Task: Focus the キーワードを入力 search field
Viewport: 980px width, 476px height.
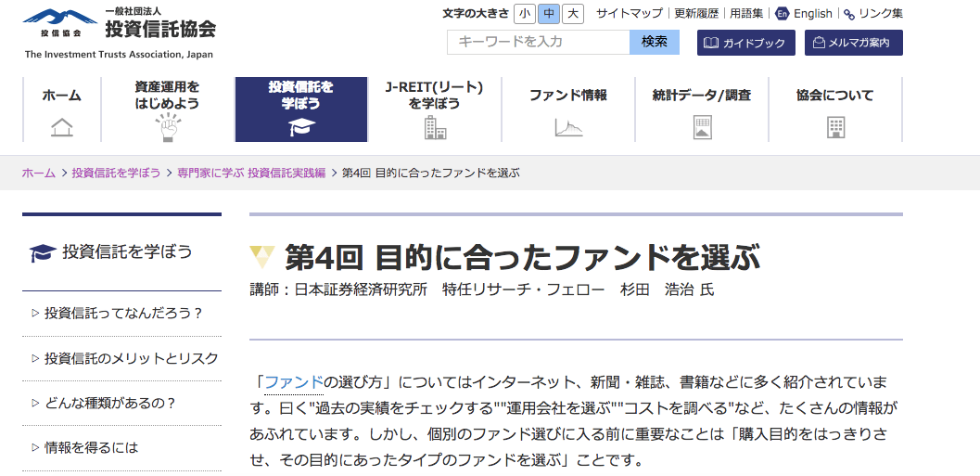Action: tap(538, 42)
